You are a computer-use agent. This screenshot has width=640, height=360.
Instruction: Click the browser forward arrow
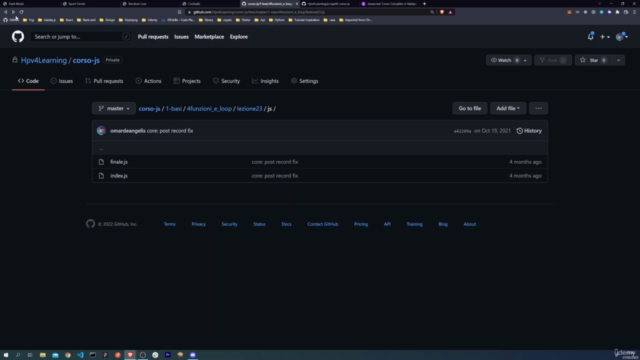pyautogui.click(x=13, y=12)
